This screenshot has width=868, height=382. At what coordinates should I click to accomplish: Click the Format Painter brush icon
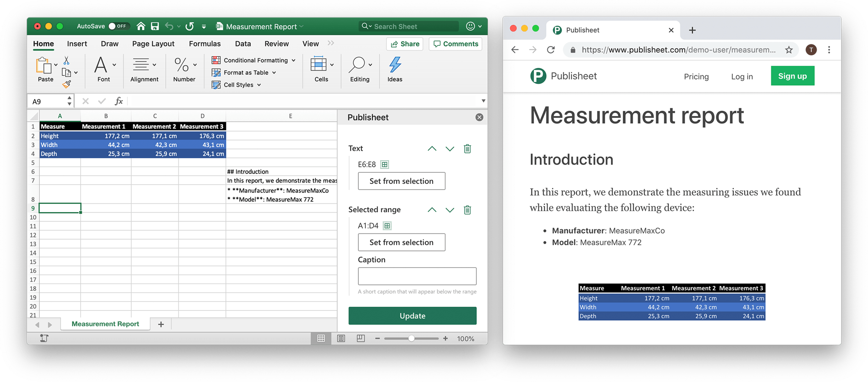[x=66, y=84]
